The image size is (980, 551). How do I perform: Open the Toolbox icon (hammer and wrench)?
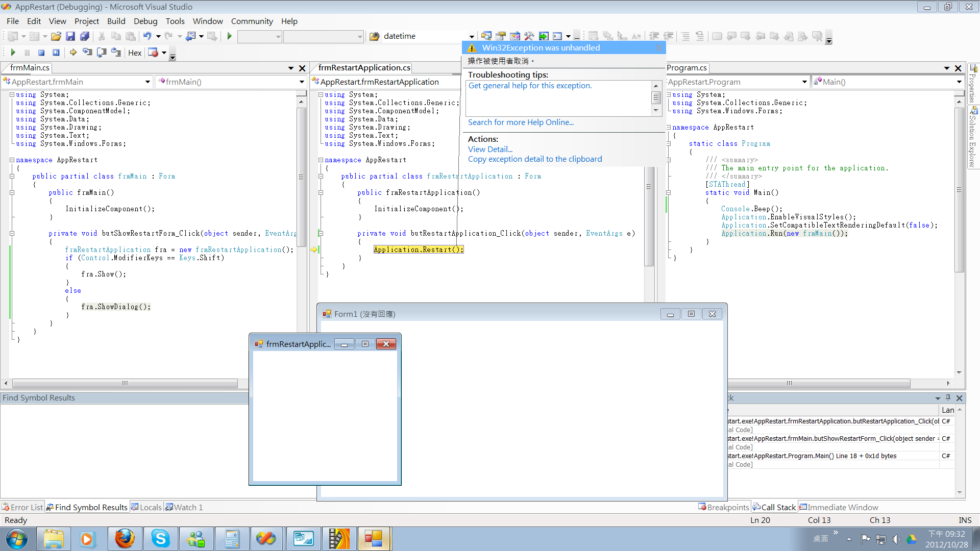point(529,36)
